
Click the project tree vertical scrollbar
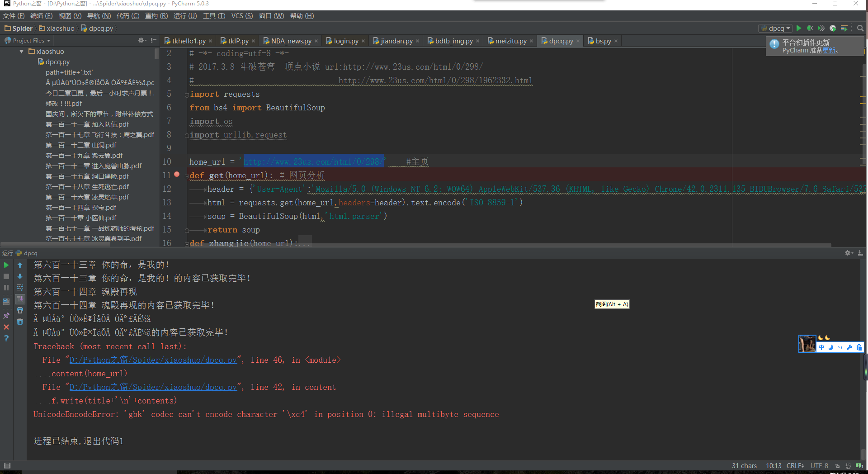point(157,54)
